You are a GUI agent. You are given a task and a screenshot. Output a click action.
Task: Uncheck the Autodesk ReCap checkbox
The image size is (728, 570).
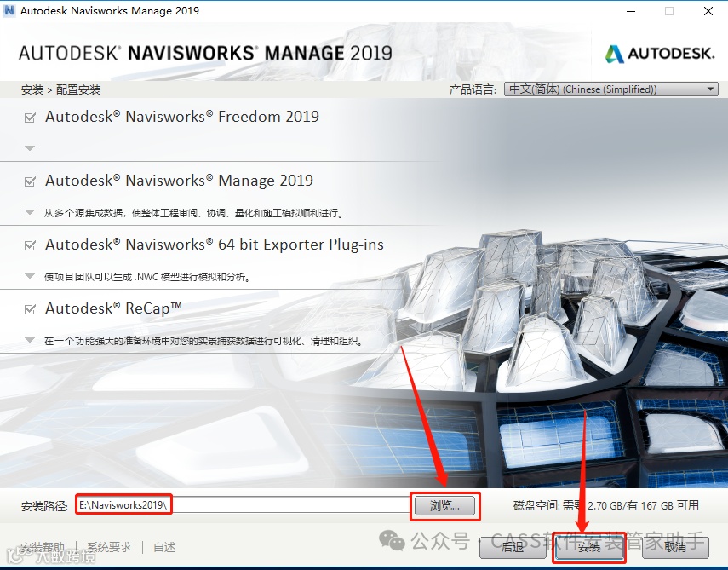point(30,309)
